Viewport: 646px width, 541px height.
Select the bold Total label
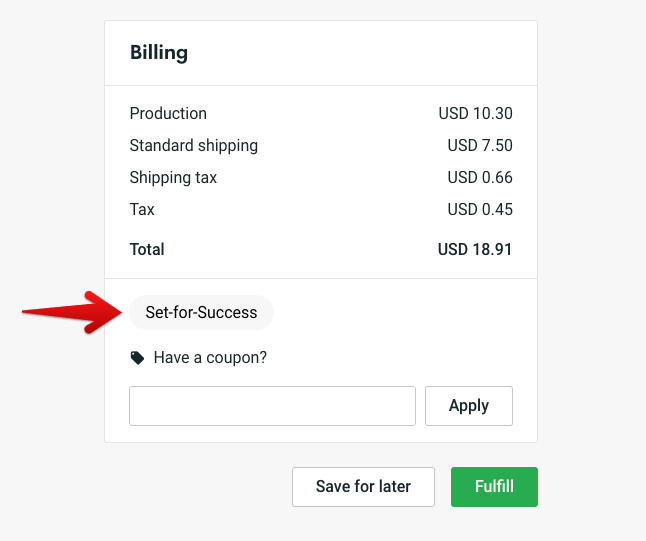pos(147,249)
